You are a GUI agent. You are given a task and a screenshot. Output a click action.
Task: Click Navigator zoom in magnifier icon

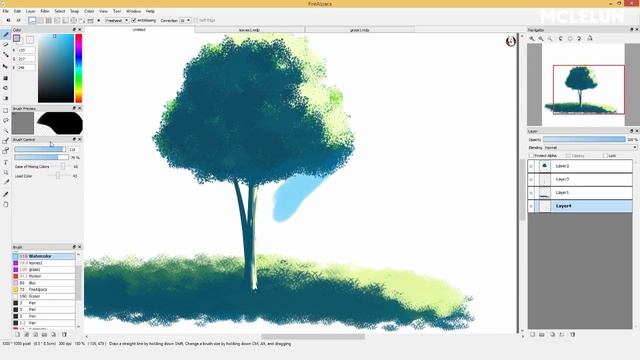(532, 38)
